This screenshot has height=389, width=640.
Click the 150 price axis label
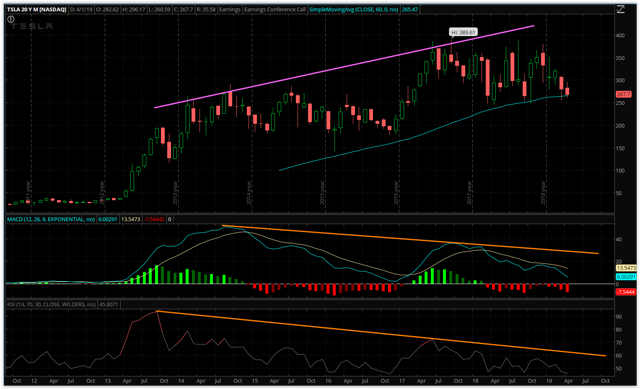[620, 148]
